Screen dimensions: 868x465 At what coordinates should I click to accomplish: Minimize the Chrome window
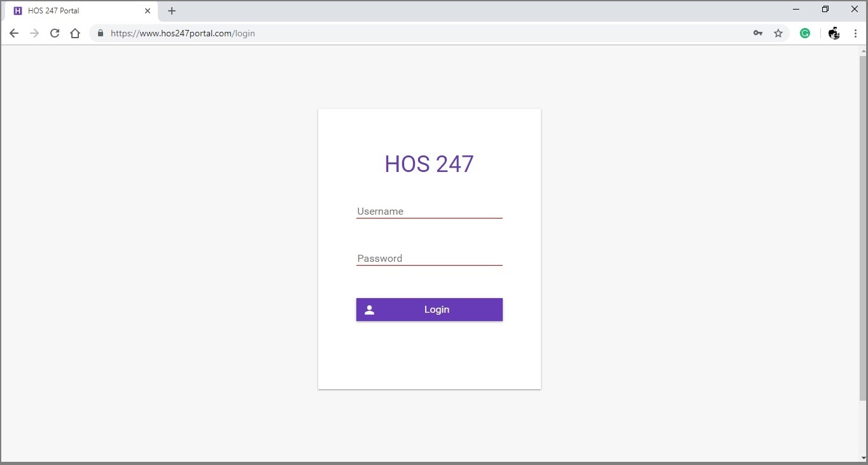[x=796, y=9]
